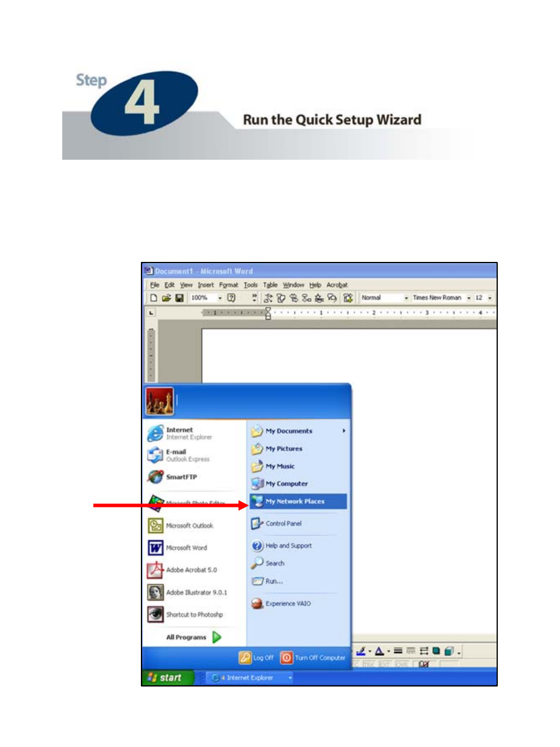Click the Microsoft Word Help question icon

231,298
